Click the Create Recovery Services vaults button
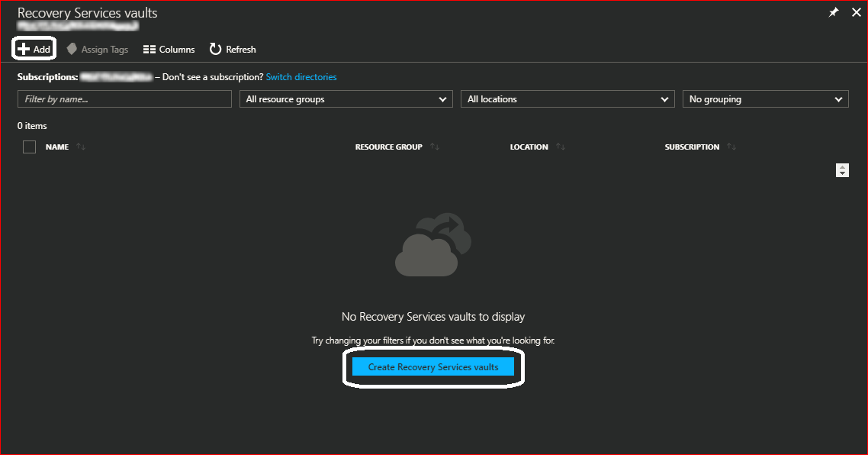Image resolution: width=868 pixels, height=455 pixels. pyautogui.click(x=433, y=367)
